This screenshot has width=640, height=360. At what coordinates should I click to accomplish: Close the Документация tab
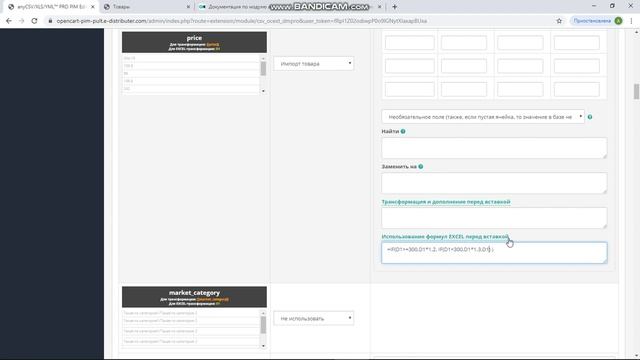point(379,7)
